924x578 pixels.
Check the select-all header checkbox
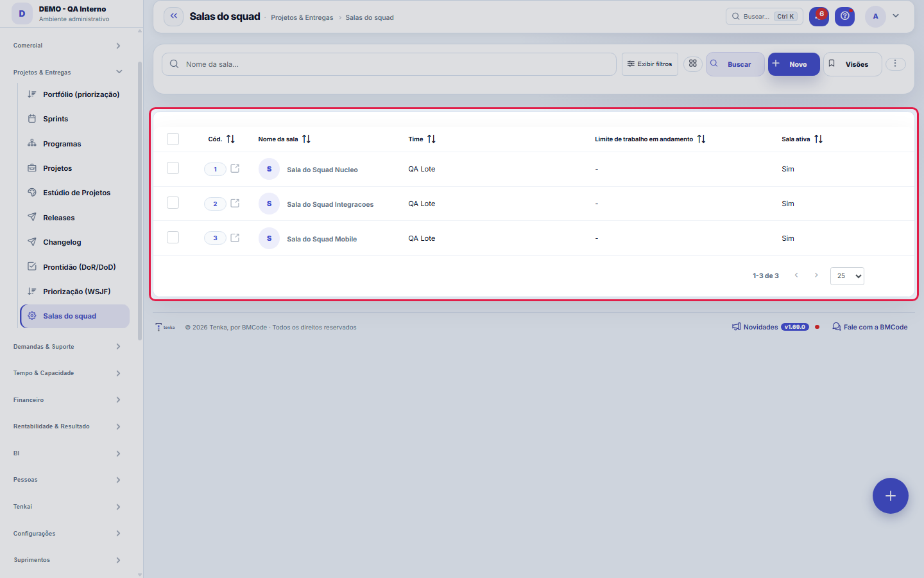pos(173,139)
